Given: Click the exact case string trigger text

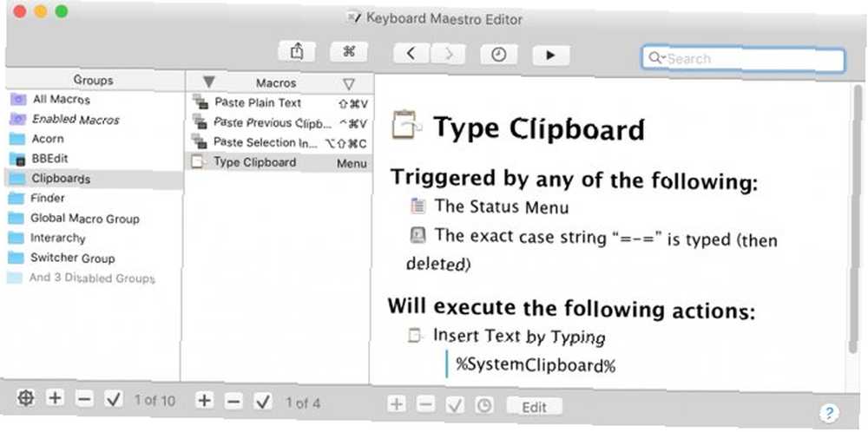Looking at the screenshot, I should point(592,250).
